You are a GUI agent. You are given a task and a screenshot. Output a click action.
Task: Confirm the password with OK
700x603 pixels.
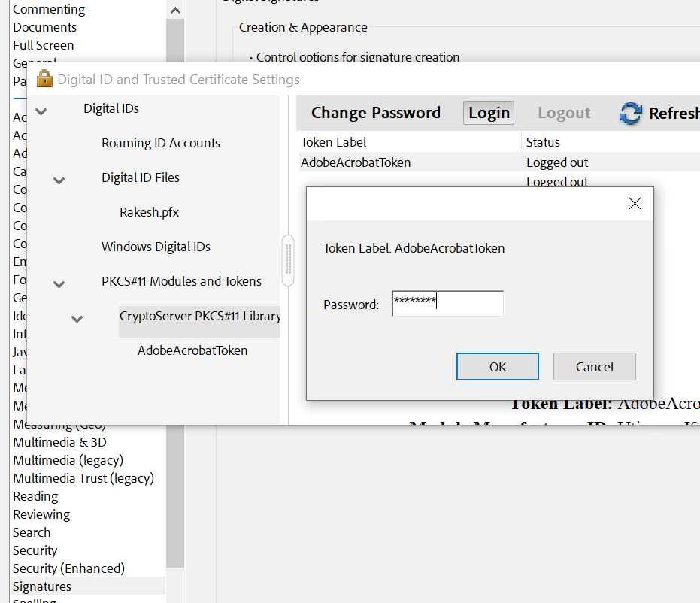[x=497, y=366]
